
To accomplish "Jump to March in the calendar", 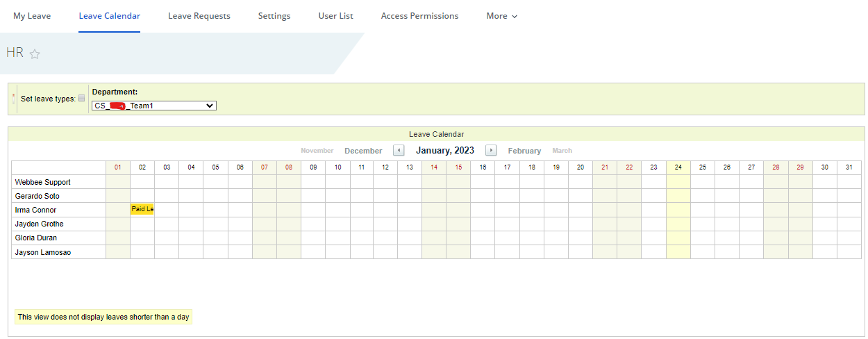I will coord(562,151).
